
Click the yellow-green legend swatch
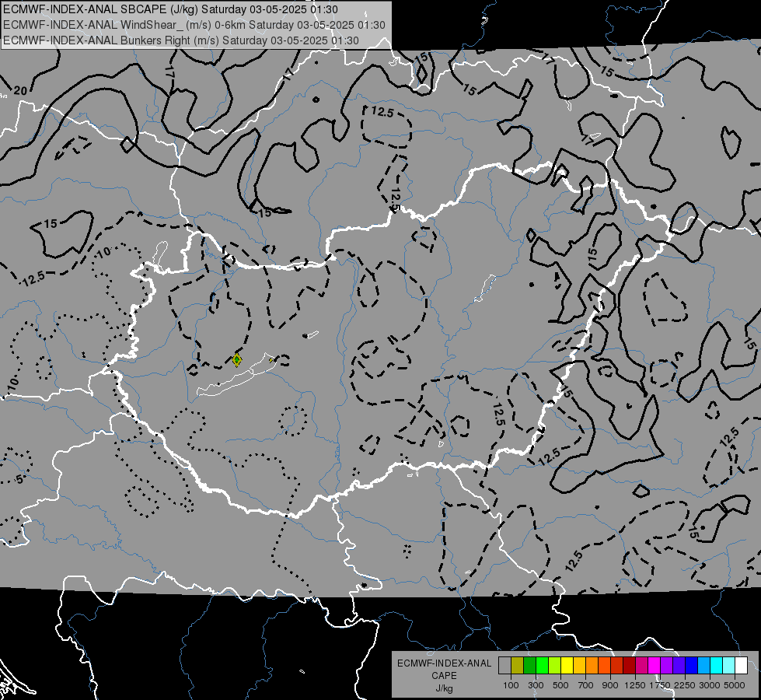point(555,665)
